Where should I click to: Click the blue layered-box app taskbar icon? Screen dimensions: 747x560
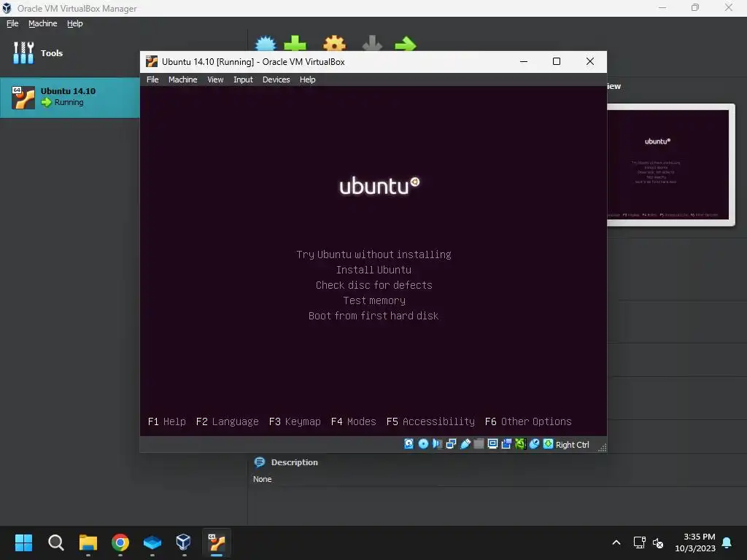click(152, 542)
